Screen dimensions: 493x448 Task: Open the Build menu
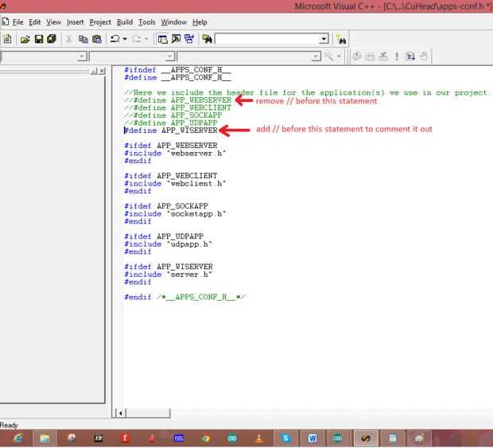pos(124,22)
